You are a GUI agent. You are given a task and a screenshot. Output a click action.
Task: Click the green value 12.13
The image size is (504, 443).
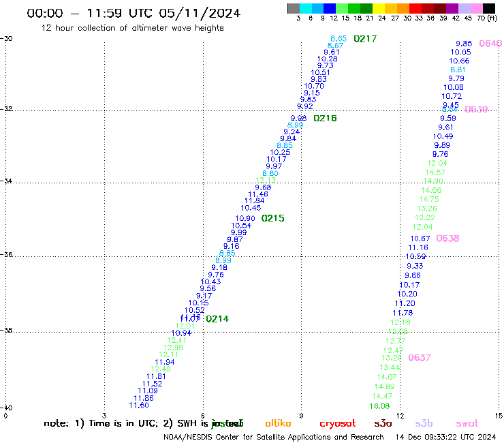(x=266, y=180)
